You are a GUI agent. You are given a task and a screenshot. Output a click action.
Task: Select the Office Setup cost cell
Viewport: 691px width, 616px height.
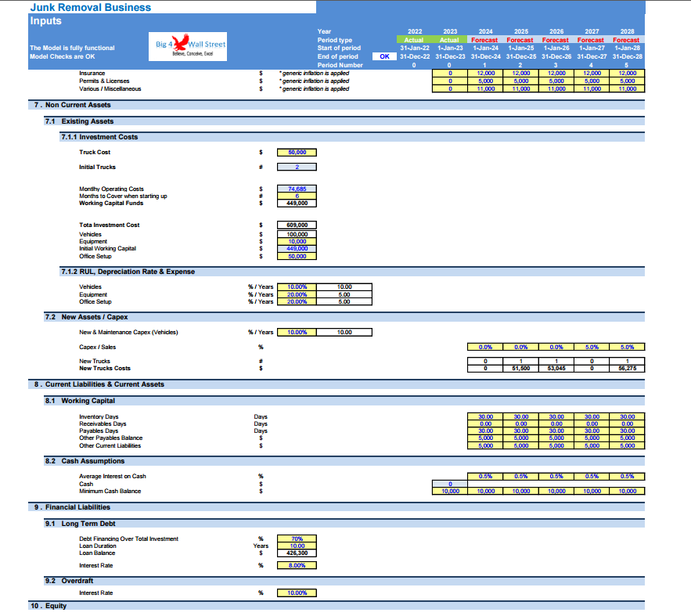[297, 256]
